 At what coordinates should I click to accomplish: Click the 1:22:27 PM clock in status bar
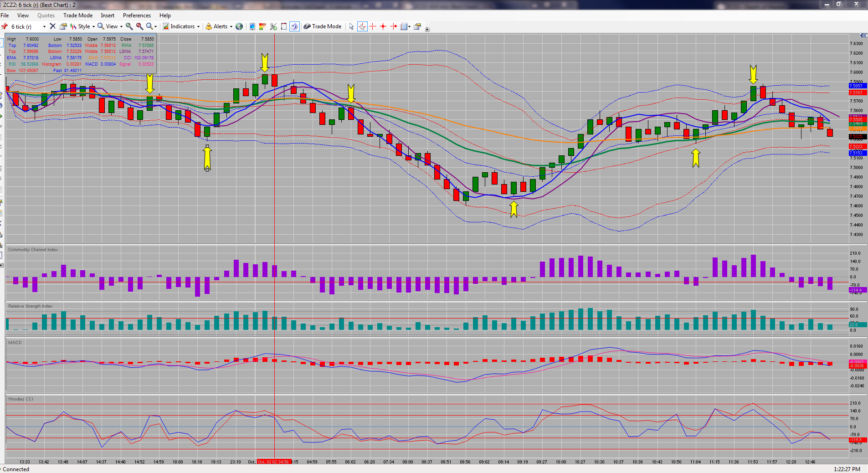(847, 469)
